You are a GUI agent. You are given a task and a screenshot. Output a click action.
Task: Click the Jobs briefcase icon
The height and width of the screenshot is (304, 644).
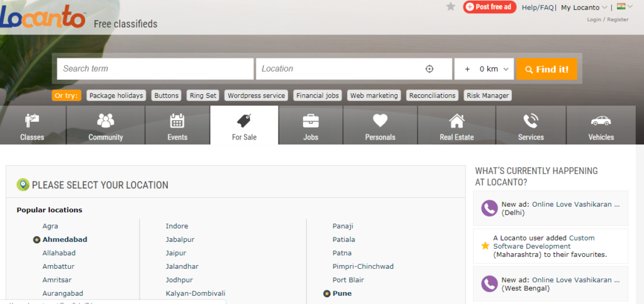pos(311,121)
